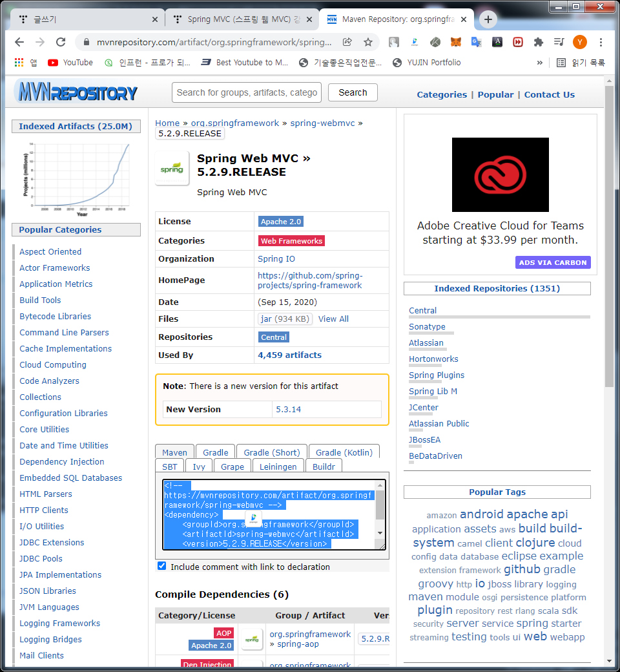Select the Grape tab
Image resolution: width=620 pixels, height=672 pixels.
click(x=232, y=467)
